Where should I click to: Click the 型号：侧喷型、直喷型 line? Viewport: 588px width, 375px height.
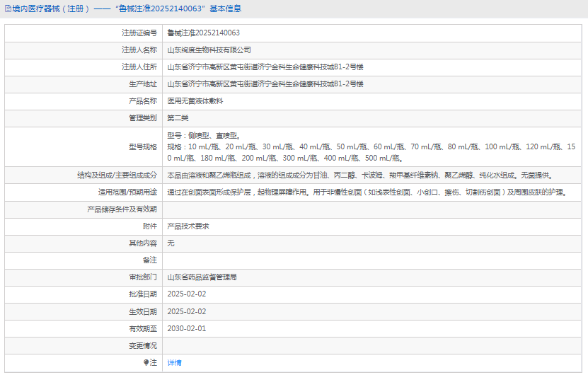[x=204, y=136]
